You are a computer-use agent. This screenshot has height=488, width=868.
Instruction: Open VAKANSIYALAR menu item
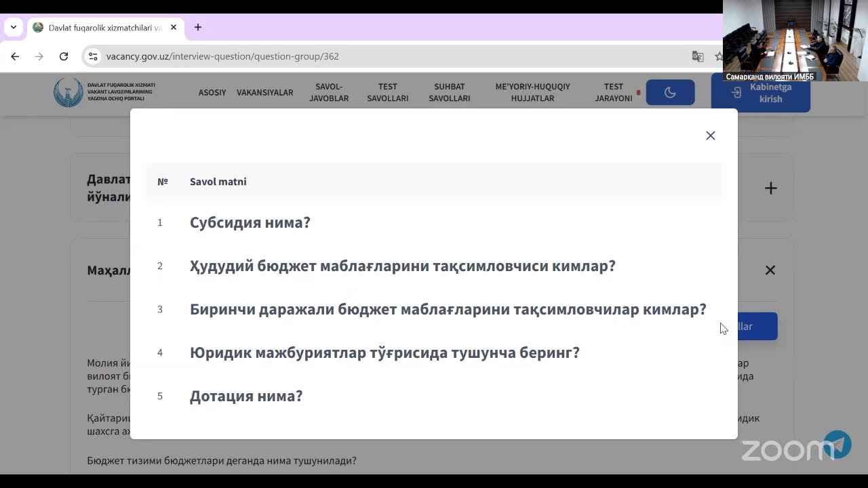click(x=265, y=93)
